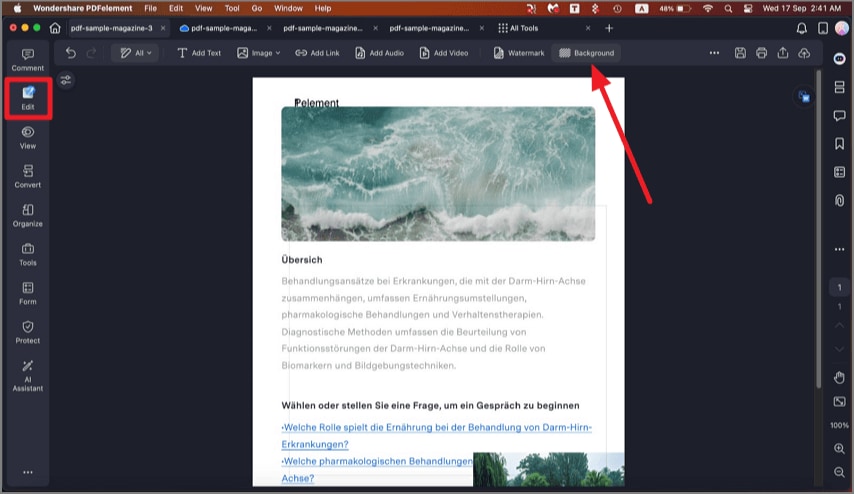Open AI chat icon in right panel

(x=839, y=59)
